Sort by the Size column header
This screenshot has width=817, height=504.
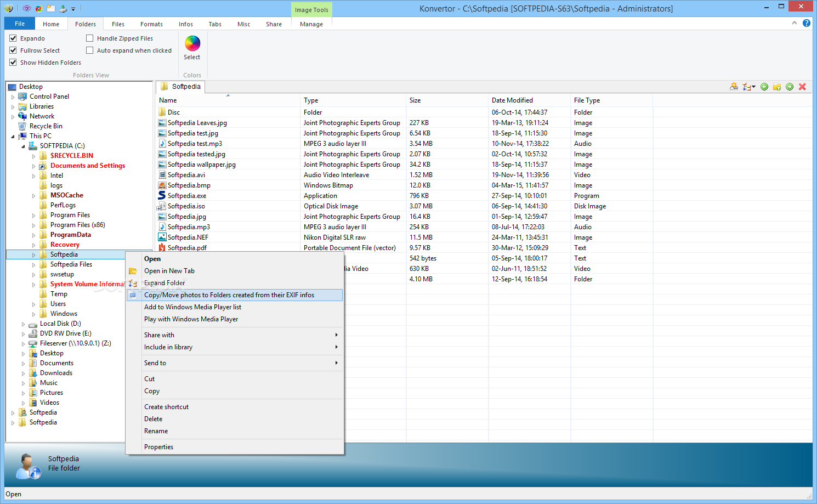click(x=447, y=100)
